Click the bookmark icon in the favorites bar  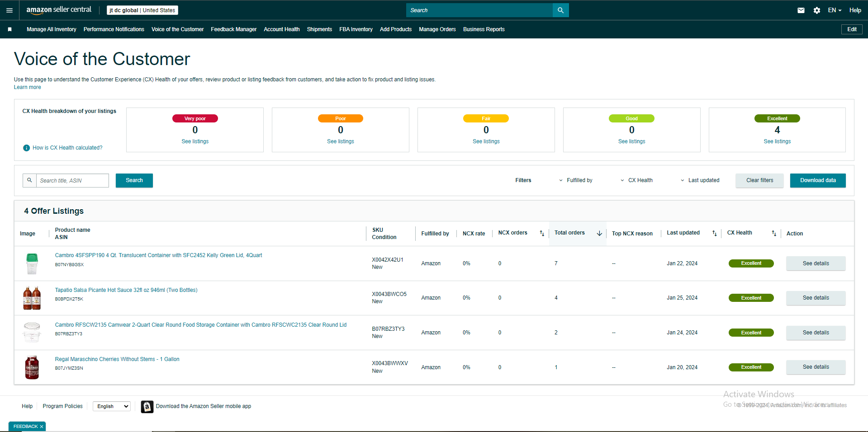[x=9, y=29]
